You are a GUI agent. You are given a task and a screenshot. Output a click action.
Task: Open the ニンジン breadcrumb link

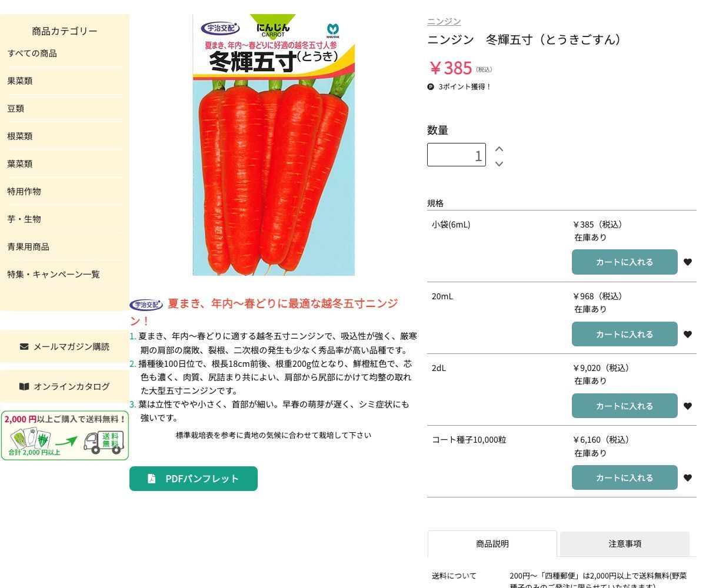[443, 21]
